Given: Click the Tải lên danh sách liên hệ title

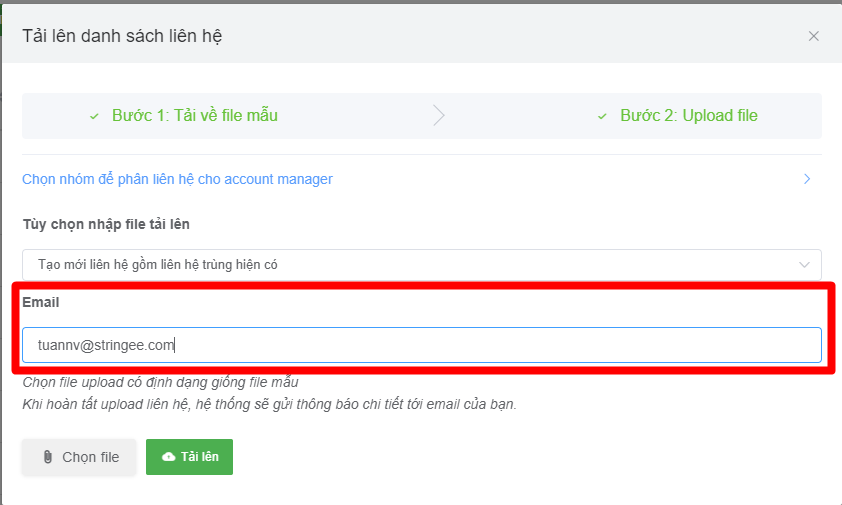Looking at the screenshot, I should tap(122, 36).
